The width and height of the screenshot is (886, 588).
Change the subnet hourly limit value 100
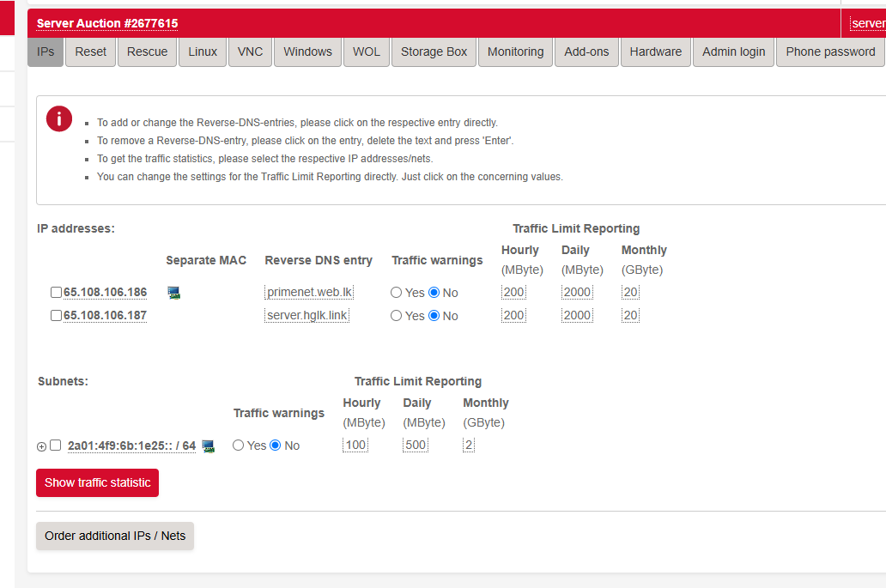point(355,446)
